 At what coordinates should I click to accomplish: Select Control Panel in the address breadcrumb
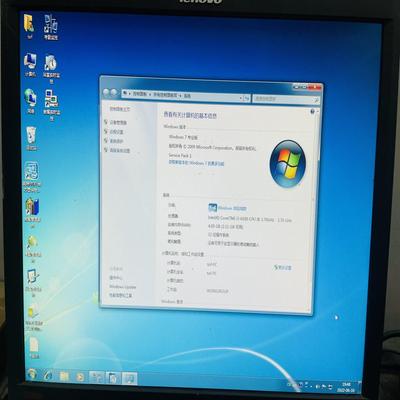pyautogui.click(x=140, y=94)
